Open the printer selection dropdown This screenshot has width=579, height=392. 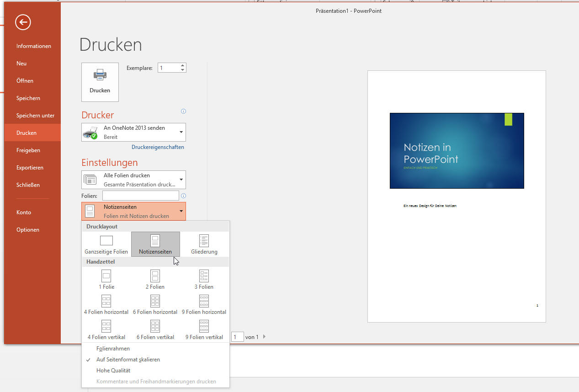coord(181,132)
